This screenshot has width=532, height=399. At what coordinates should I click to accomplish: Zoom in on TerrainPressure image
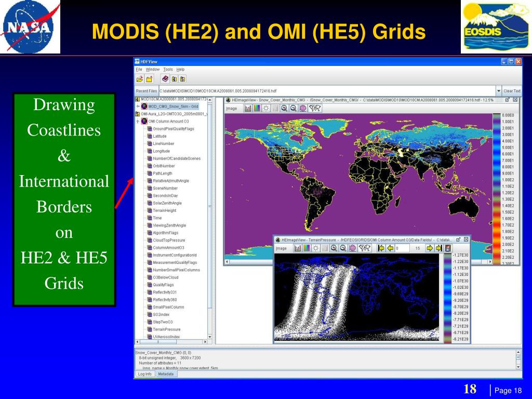tap(334, 248)
